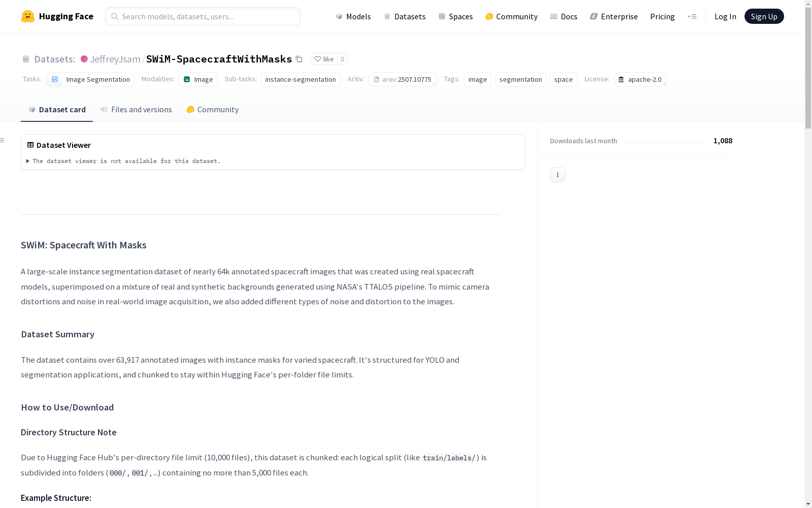This screenshot has height=508, width=812.
Task: Open the three-dot options button
Action: click(558, 175)
